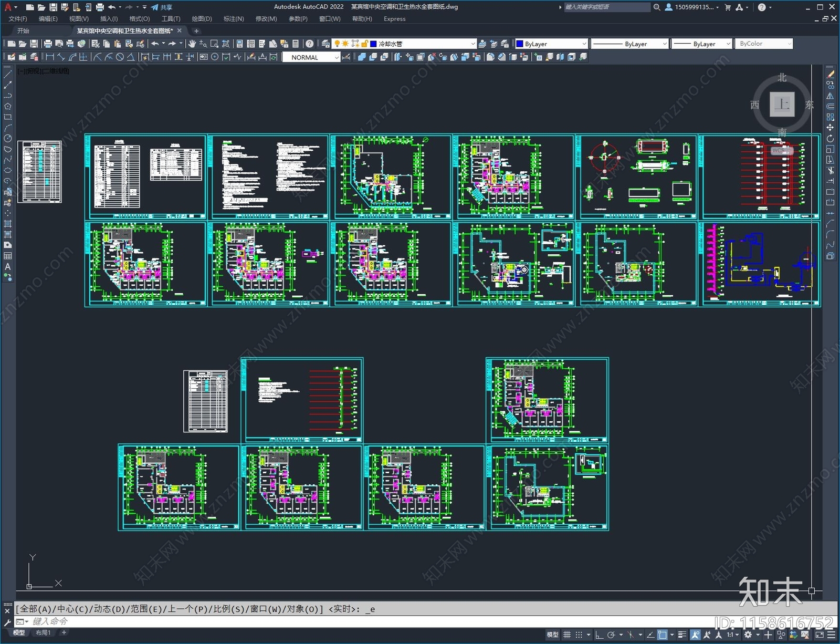The image size is (840, 644).
Task: Switch to the 布局1 layout tab
Action: pos(43,632)
